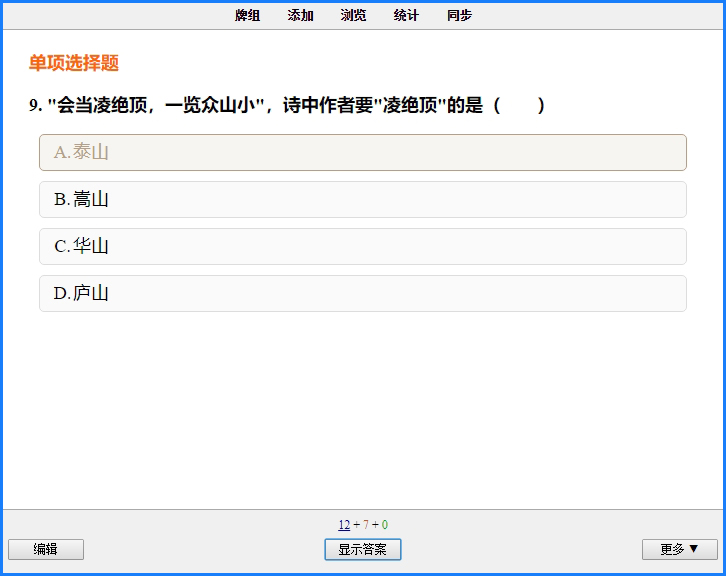
Task: Click the question 9 text
Action: (x=287, y=106)
